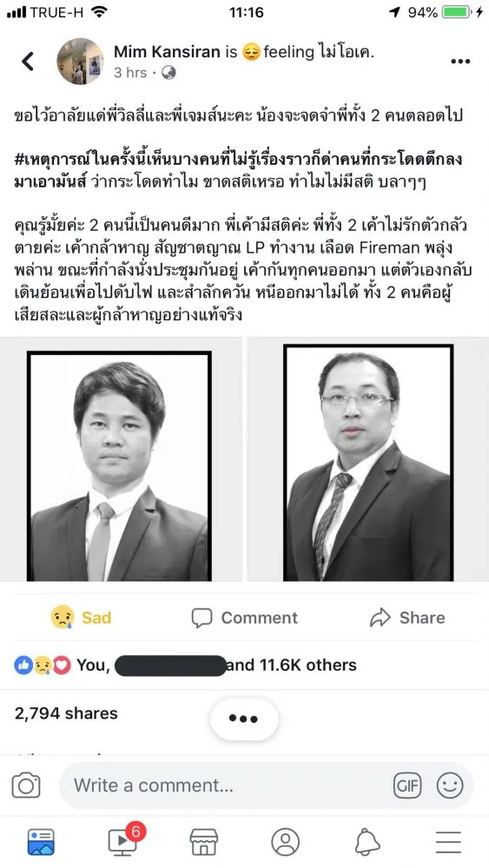This screenshot has height=868, width=489.
Task: Open the Notifications bell icon
Action: [367, 842]
